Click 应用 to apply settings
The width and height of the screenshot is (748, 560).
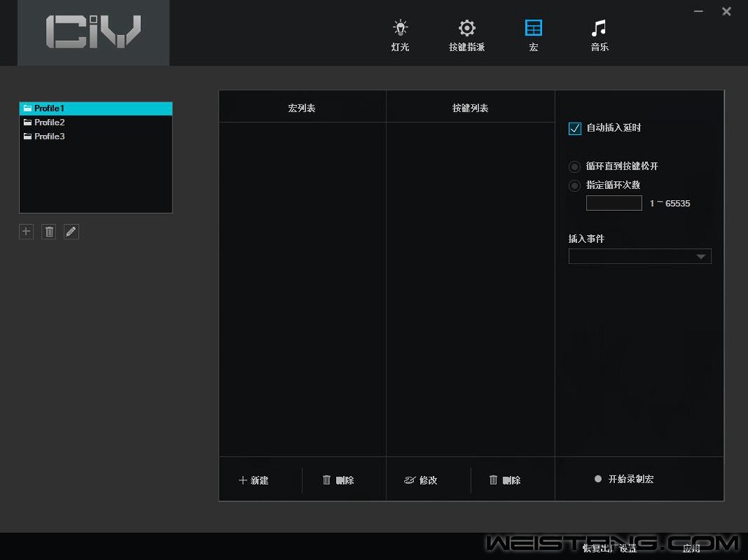(x=691, y=548)
